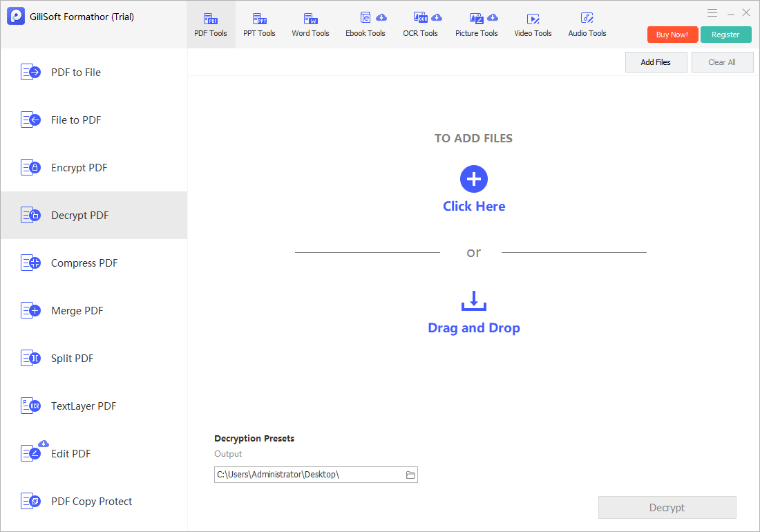Click the GiliSoft Formathor app logo
The image size is (760, 532).
[16, 16]
